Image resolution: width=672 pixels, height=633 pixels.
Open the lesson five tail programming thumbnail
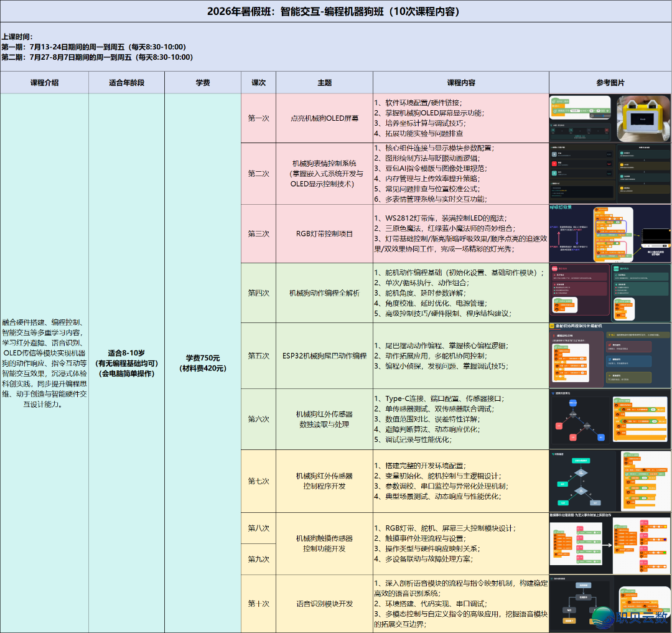(x=610, y=356)
